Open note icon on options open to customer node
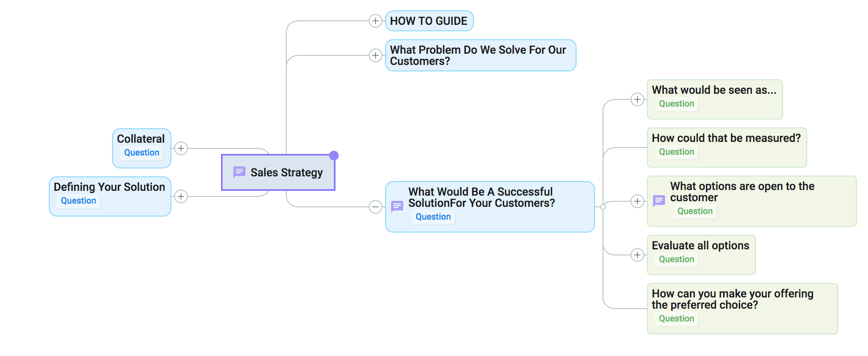Viewport: 868px width, 356px height. (659, 201)
